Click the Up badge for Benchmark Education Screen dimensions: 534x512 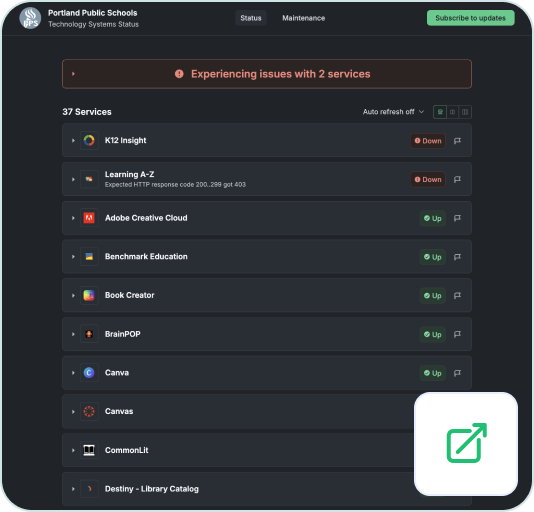click(433, 257)
